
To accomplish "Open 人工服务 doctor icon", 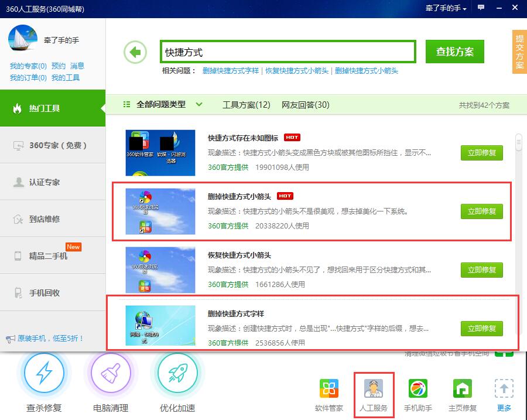I will 374,388.
